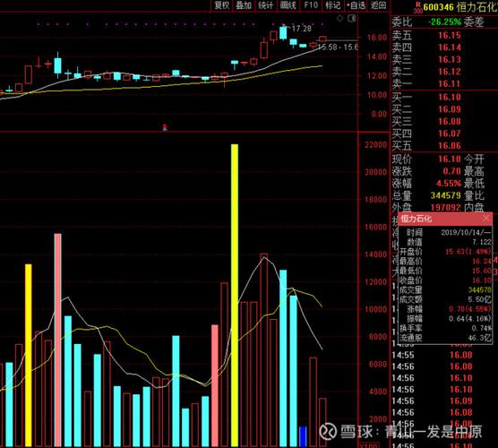Select the 卖二 price 16.12

click(449, 72)
